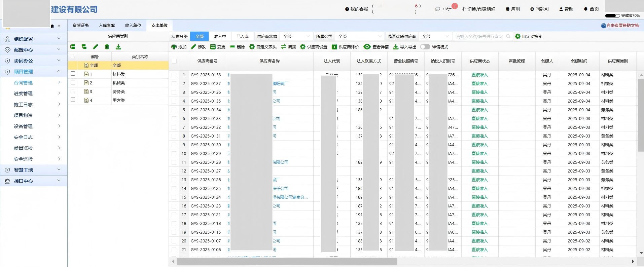Click the 导入导出 download icon
644x267 pixels.
click(x=396, y=47)
